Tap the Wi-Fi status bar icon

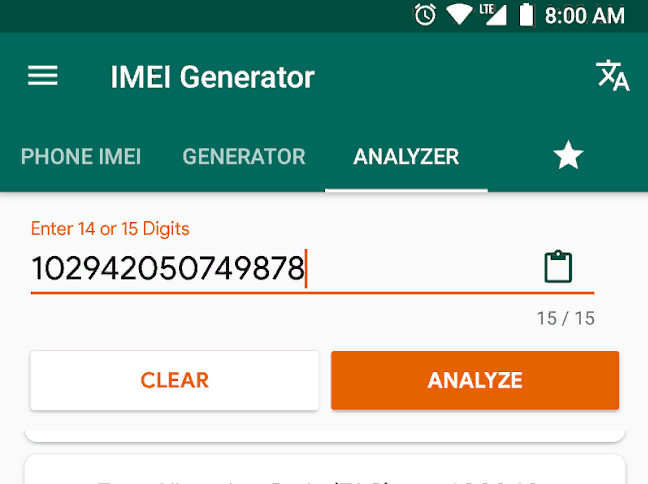(x=459, y=15)
